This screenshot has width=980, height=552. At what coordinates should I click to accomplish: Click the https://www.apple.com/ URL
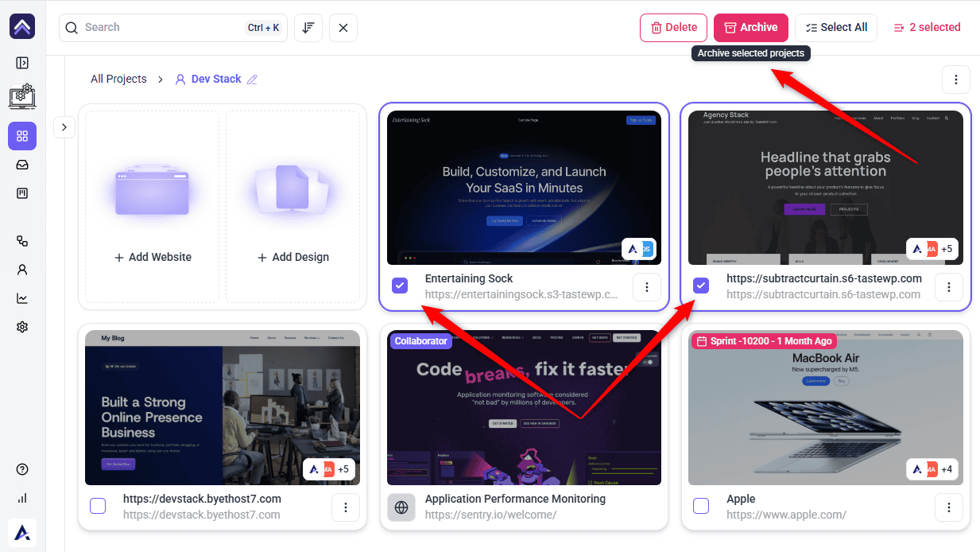786,515
